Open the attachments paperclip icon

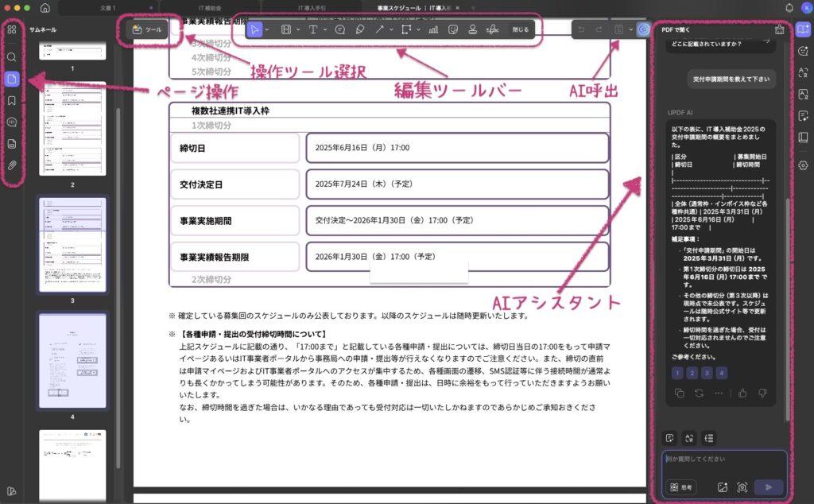click(11, 165)
